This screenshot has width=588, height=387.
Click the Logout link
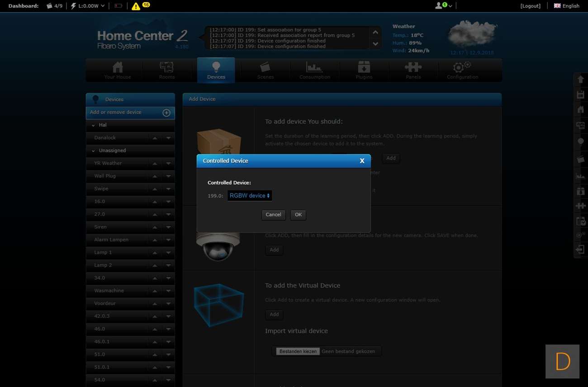[x=531, y=6]
